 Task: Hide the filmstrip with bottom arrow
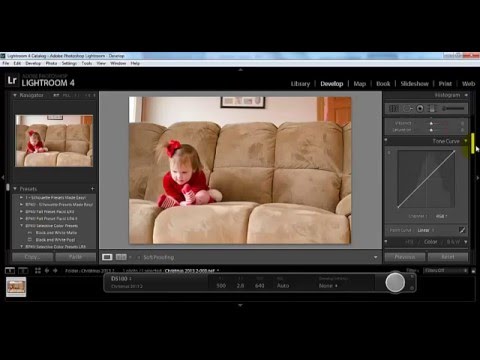point(240,305)
